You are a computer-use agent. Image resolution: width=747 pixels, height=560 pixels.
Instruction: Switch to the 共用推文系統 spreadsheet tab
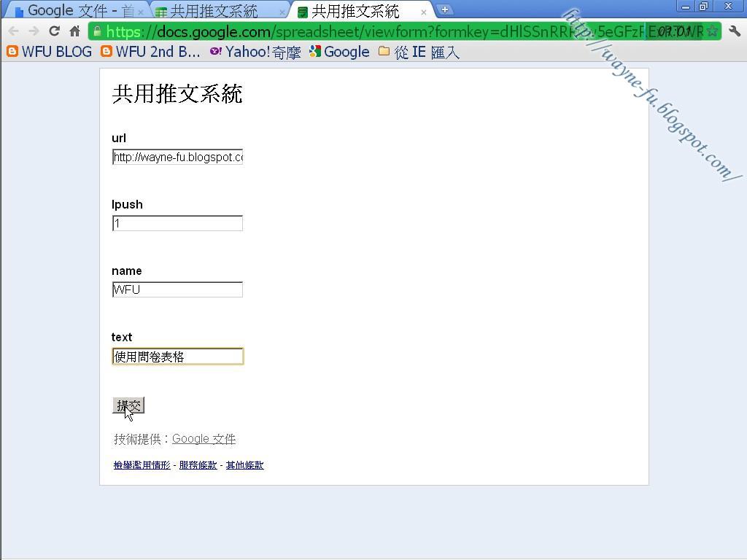pos(219,10)
